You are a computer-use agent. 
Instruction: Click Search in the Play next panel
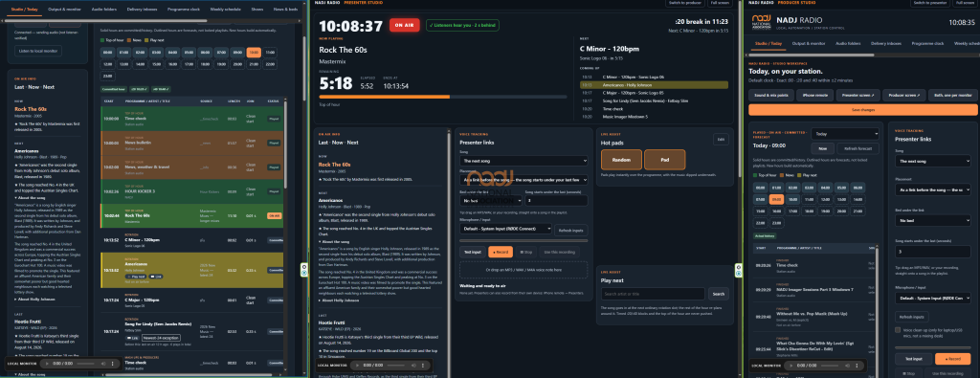[x=718, y=294]
